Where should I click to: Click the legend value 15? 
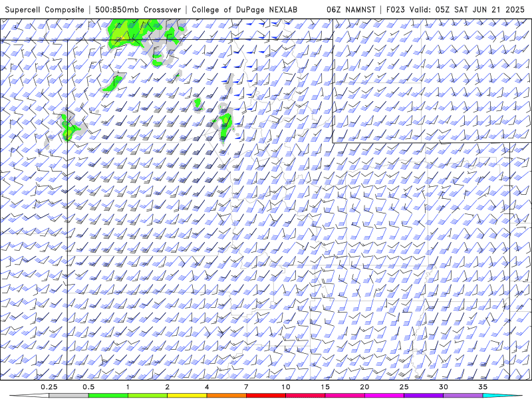point(325,387)
